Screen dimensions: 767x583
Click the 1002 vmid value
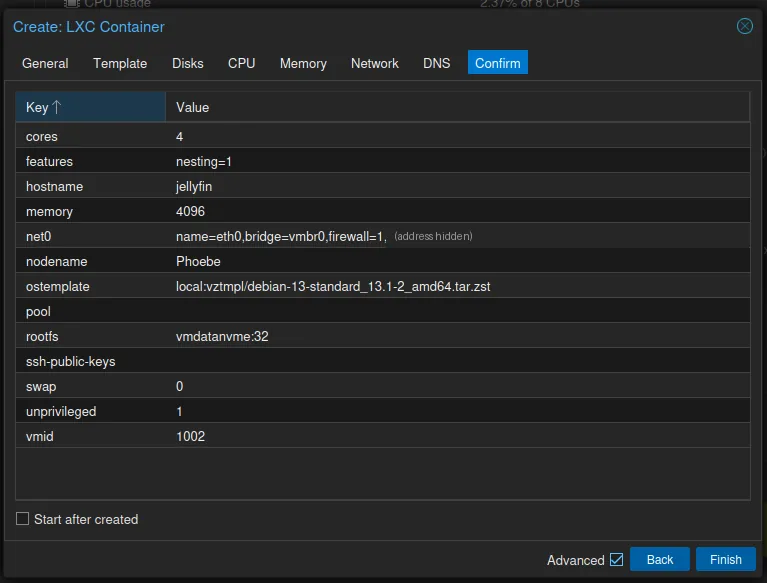(x=190, y=436)
